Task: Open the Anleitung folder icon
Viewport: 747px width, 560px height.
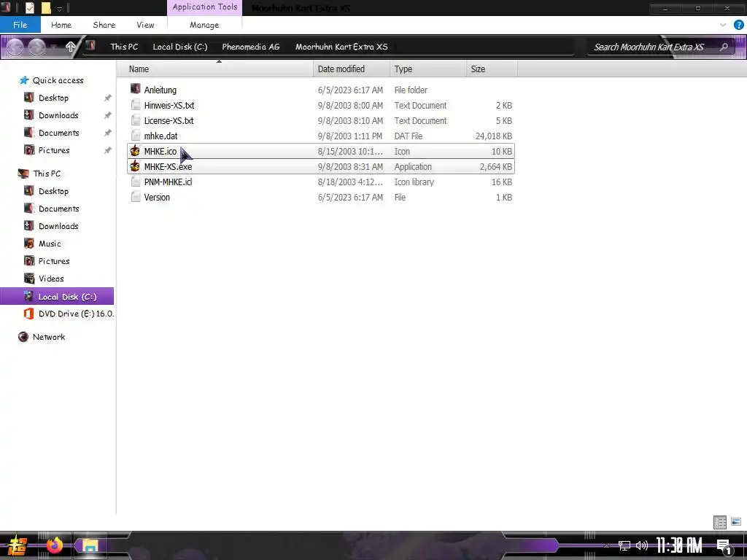Action: (x=135, y=89)
